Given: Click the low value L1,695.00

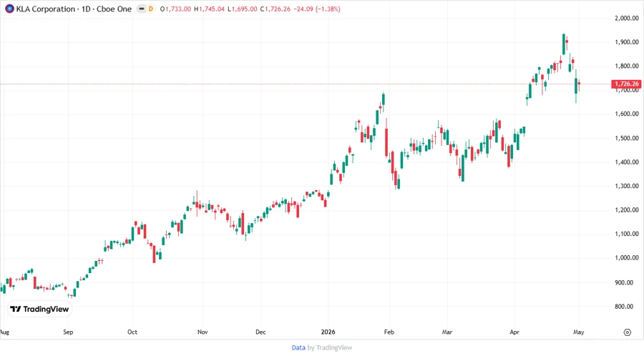Looking at the screenshot, I should (x=243, y=9).
